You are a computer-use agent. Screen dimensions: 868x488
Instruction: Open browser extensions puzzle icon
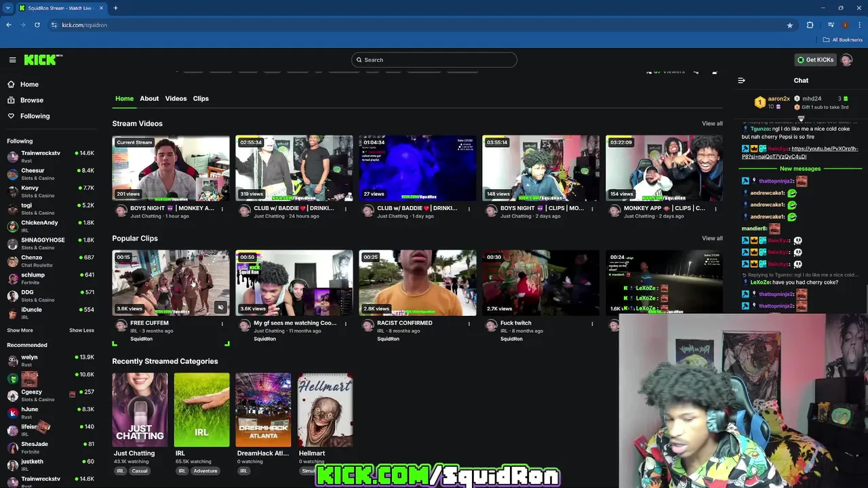tap(810, 25)
